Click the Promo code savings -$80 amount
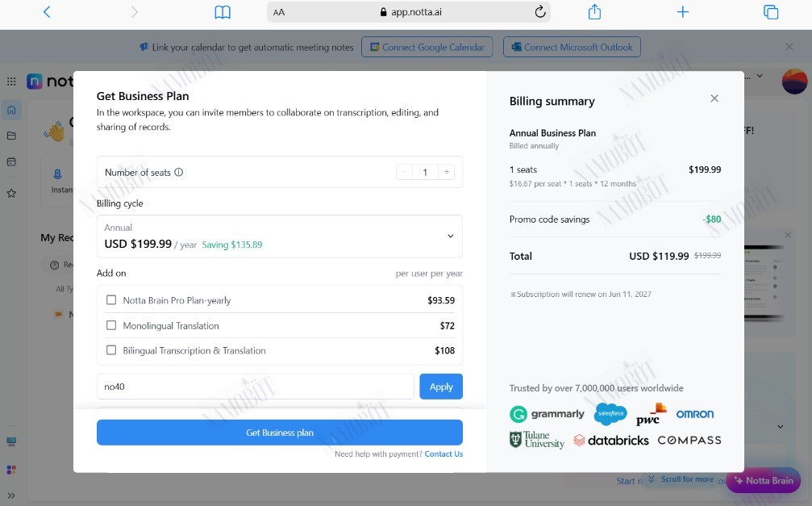This screenshot has width=812, height=506. [x=712, y=220]
